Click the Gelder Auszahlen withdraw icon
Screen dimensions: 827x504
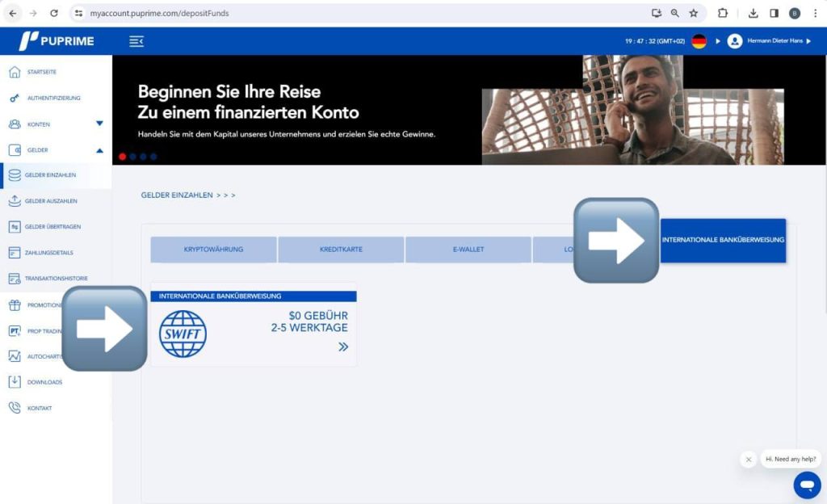(x=15, y=201)
